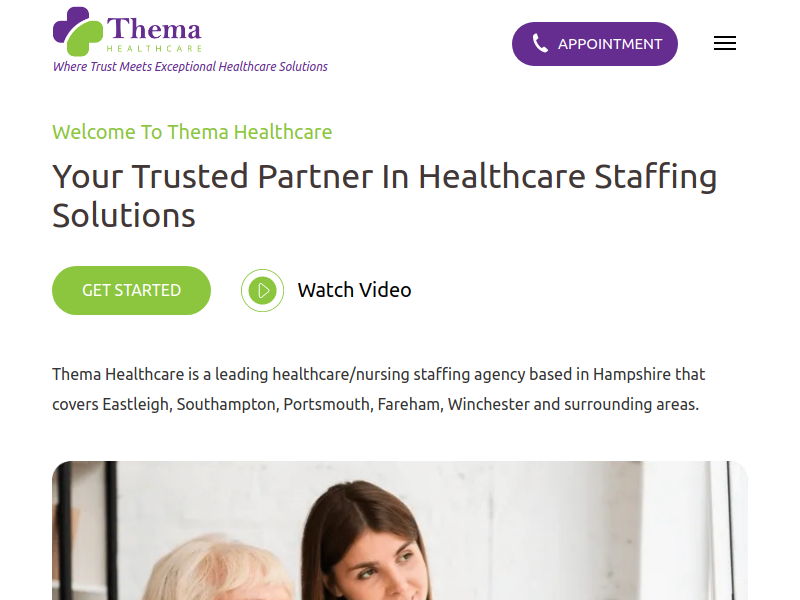Click the word Winchester in description
This screenshot has width=800, height=600.
pos(488,405)
